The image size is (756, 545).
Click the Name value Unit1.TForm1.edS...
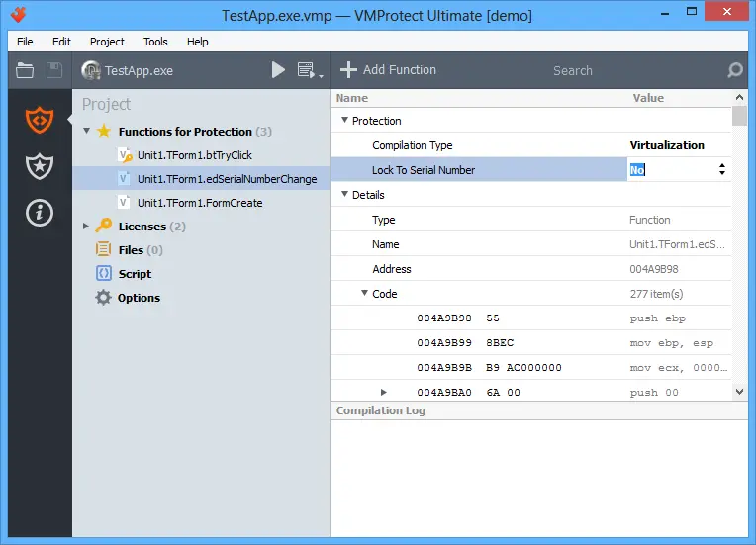point(677,244)
